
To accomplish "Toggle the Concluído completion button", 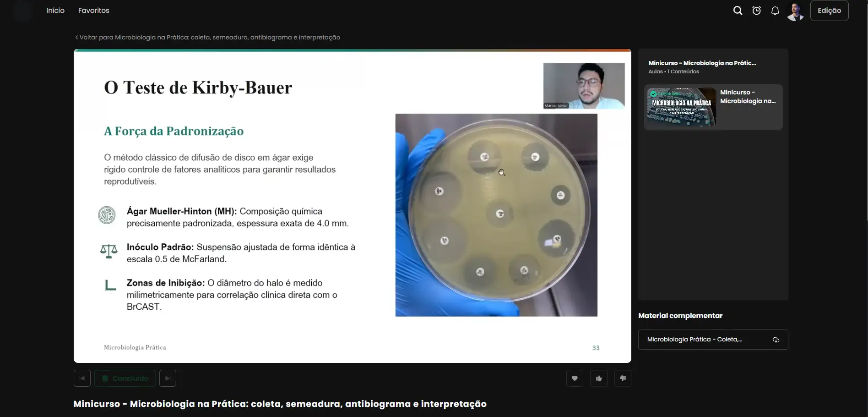I will (125, 378).
